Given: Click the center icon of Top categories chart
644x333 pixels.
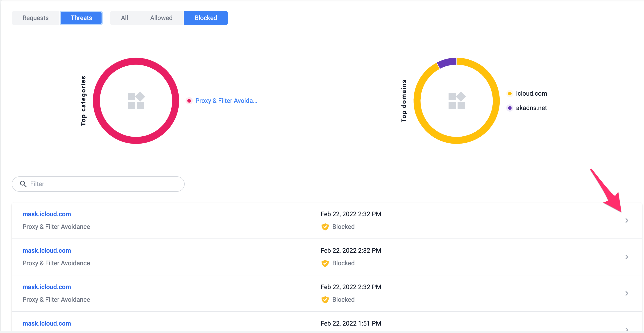Looking at the screenshot, I should coord(136,100).
